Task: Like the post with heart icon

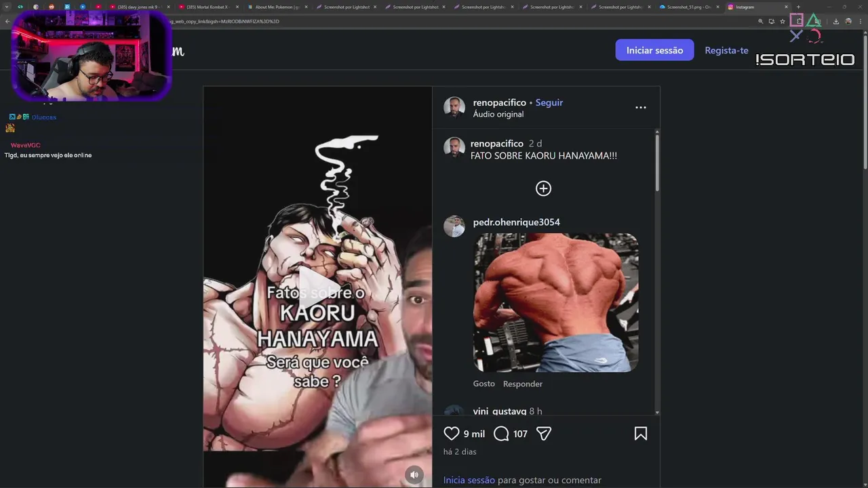Action: [451, 434]
